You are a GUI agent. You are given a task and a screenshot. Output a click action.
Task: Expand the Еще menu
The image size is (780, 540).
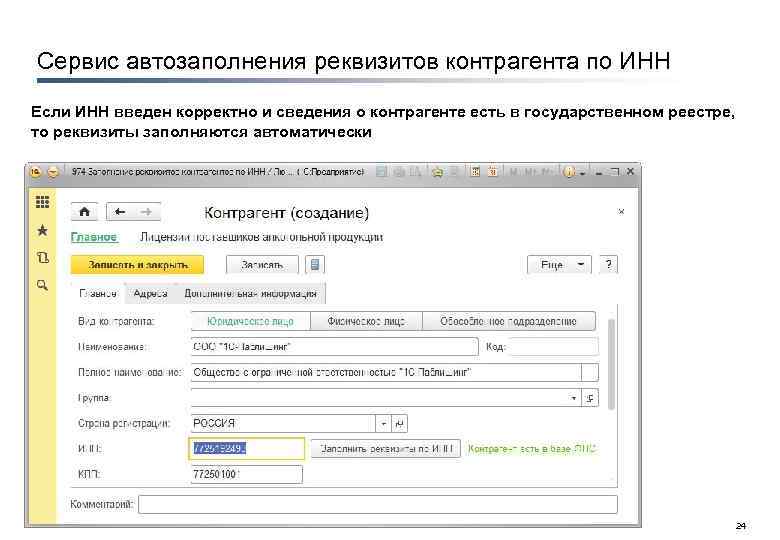pos(559,265)
